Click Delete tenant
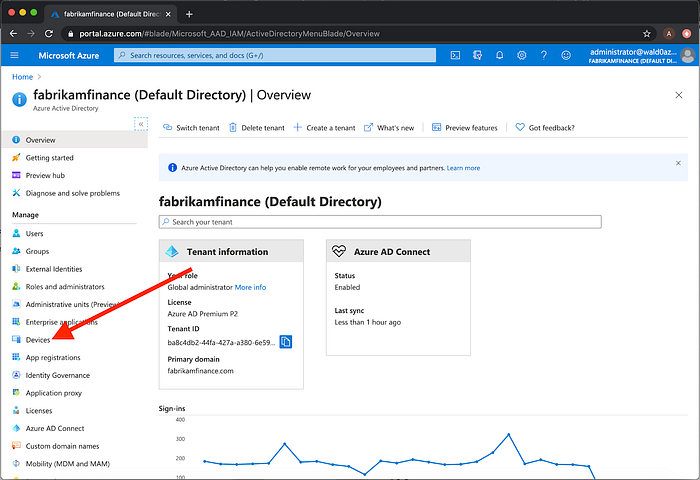 click(x=257, y=128)
